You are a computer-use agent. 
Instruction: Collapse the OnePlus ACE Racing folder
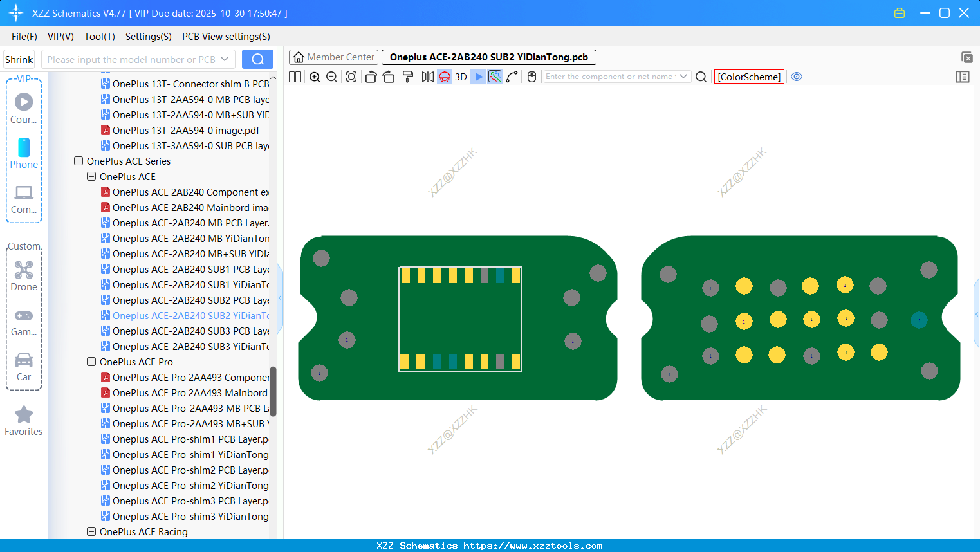pos(91,531)
